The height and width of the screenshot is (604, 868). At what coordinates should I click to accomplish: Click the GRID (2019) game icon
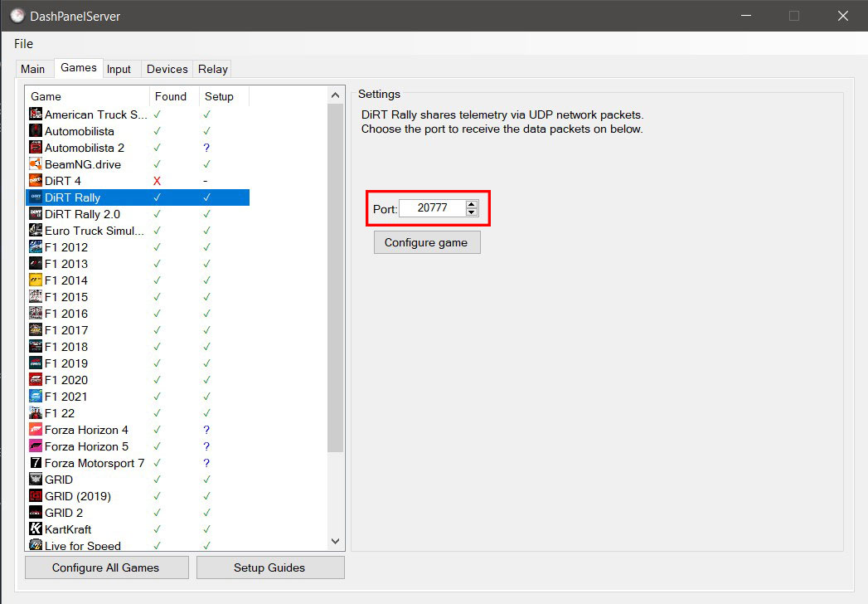coord(36,496)
